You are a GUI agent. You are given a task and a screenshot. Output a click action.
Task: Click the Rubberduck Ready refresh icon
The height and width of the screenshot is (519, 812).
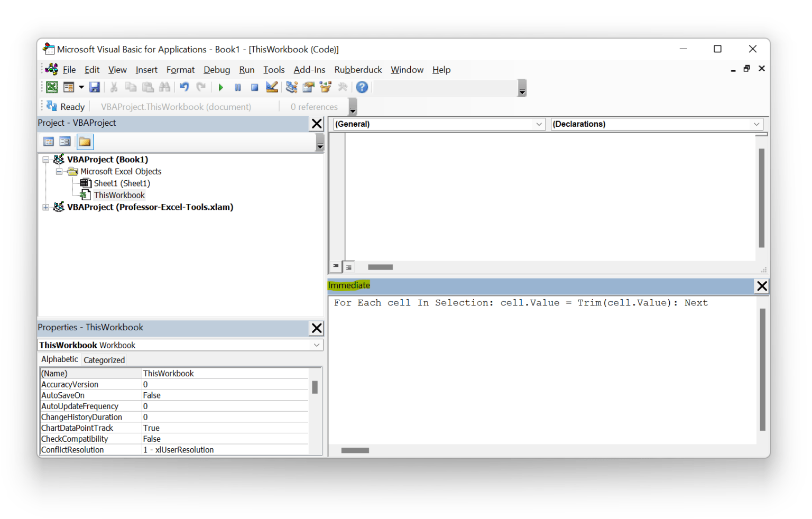click(x=52, y=106)
